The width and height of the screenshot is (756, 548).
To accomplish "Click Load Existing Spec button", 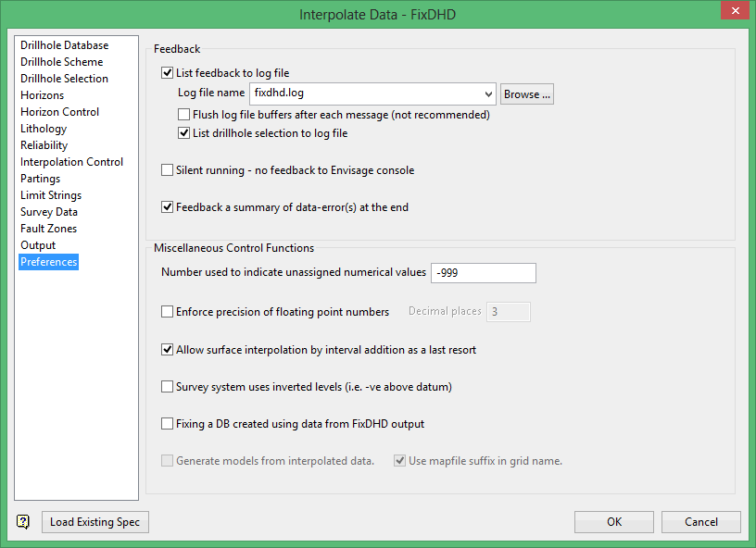I will coord(94,522).
